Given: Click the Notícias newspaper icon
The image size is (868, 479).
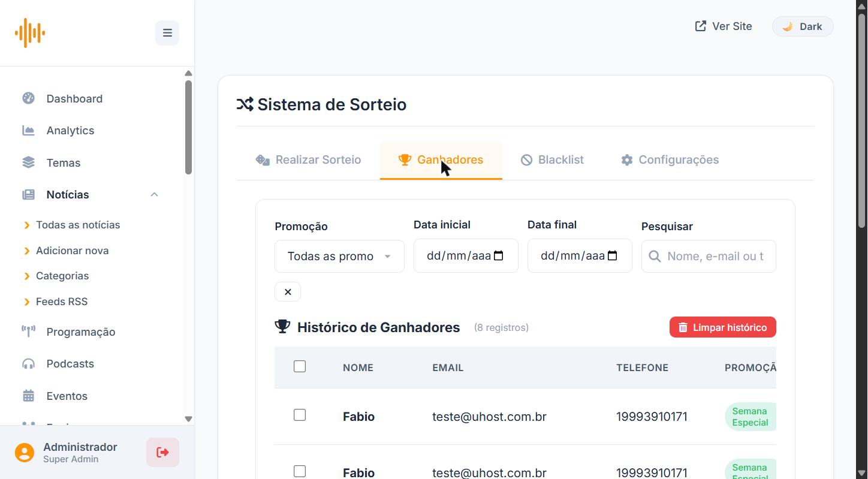Looking at the screenshot, I should [28, 194].
